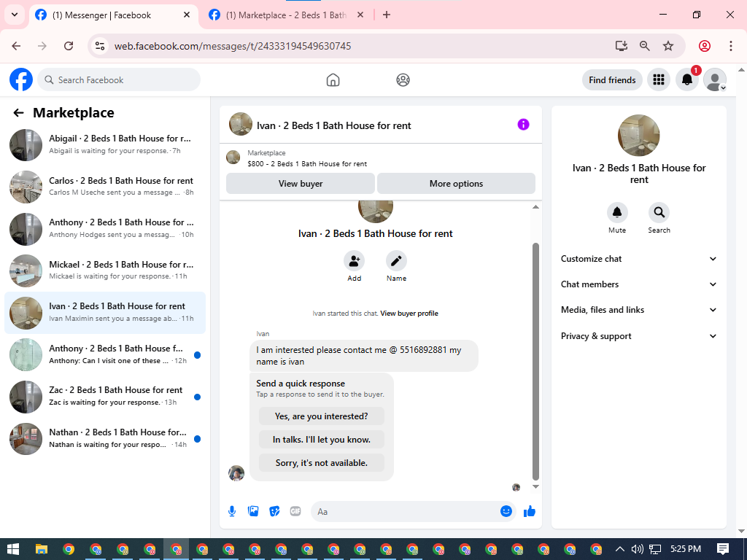747x560 pixels.
Task: Click the scroll down arrow in chat
Action: click(x=535, y=486)
